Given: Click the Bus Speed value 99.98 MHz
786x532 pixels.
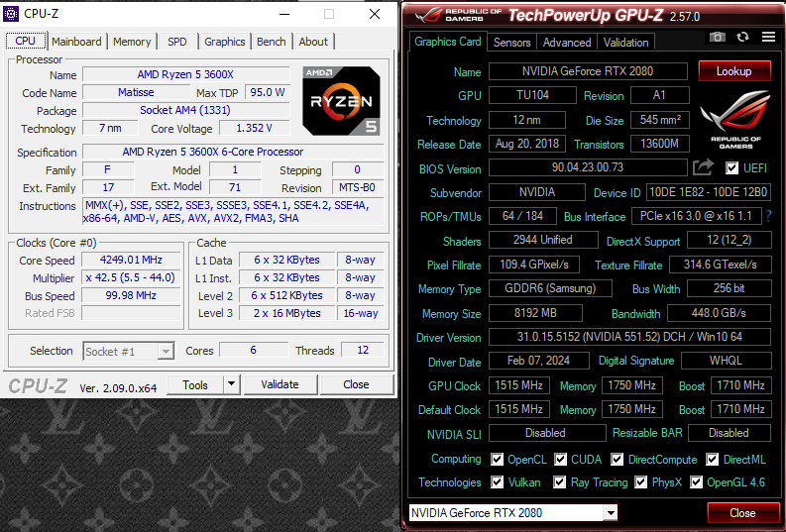Looking at the screenshot, I should 131,295.
